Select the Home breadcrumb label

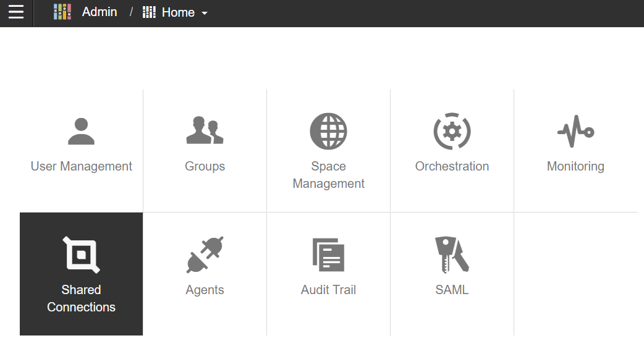[178, 12]
